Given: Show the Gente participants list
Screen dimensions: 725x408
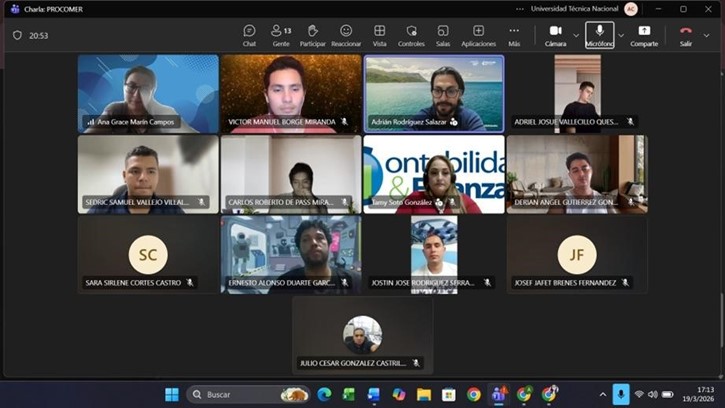Looking at the screenshot, I should pos(281,35).
